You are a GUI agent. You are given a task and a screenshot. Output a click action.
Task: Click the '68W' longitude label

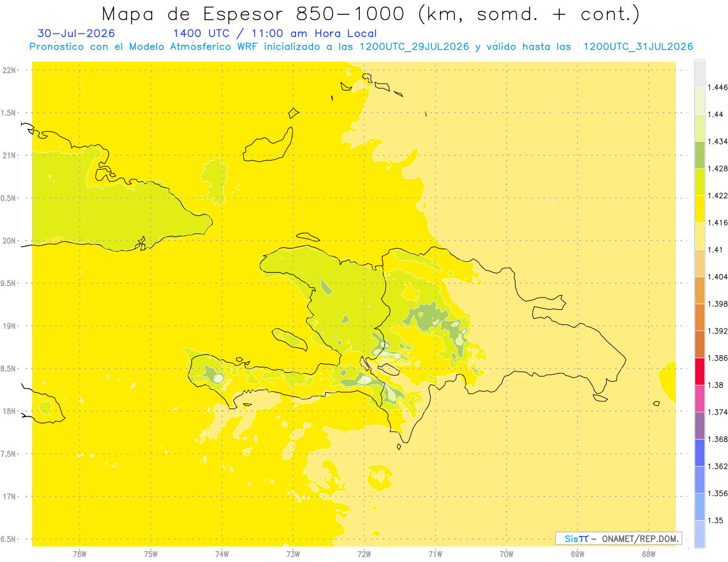(x=649, y=554)
